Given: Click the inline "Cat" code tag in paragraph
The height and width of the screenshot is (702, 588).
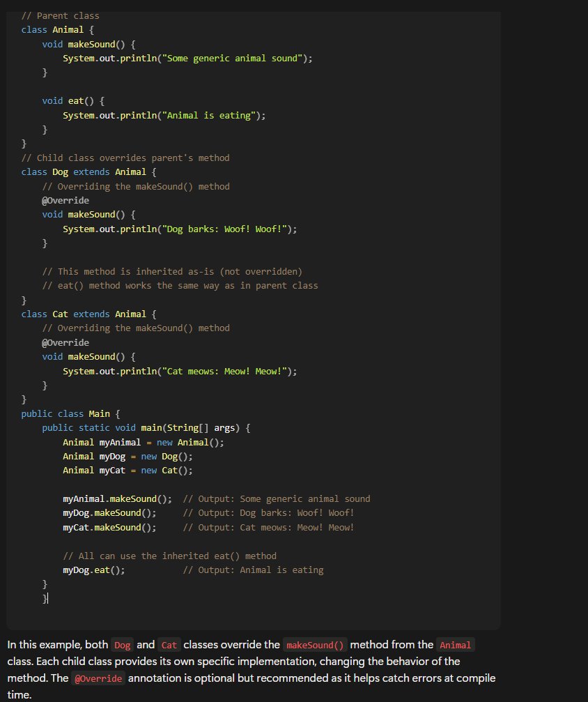Looking at the screenshot, I should point(169,645).
